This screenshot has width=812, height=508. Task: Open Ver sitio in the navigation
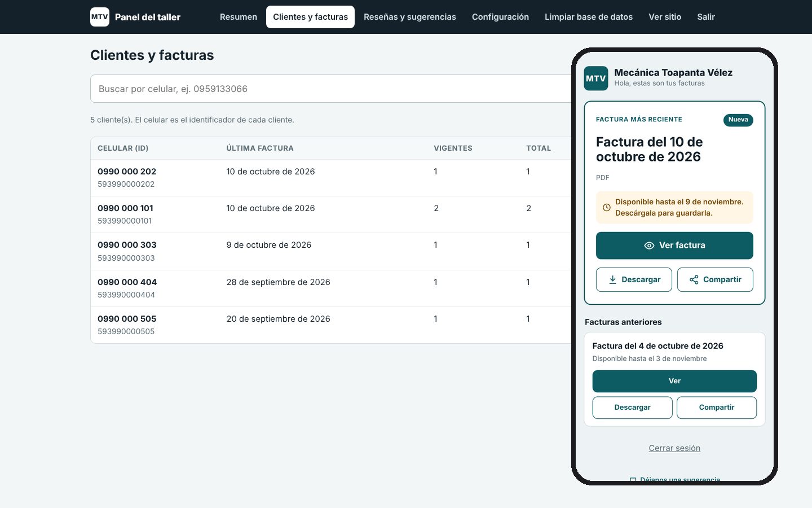(x=665, y=17)
